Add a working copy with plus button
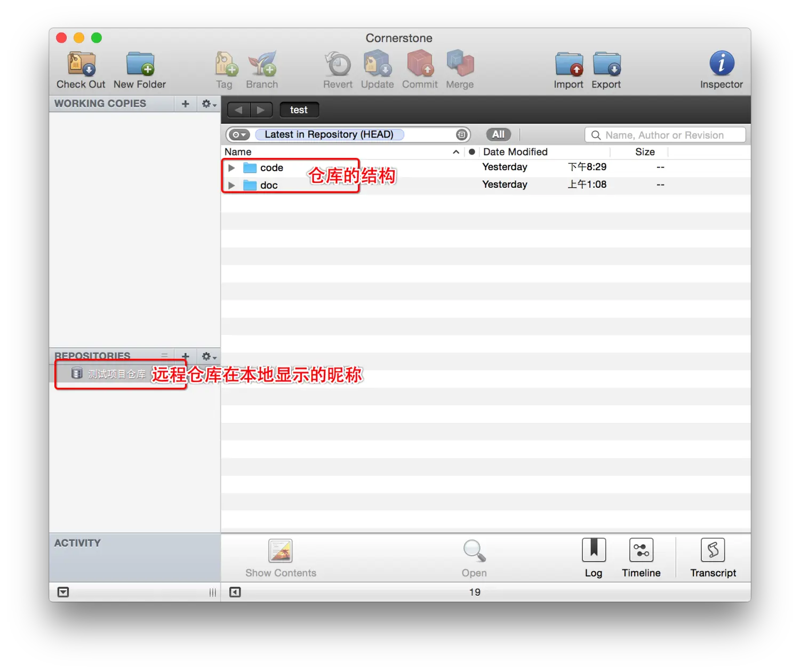The width and height of the screenshot is (800, 672). click(185, 104)
